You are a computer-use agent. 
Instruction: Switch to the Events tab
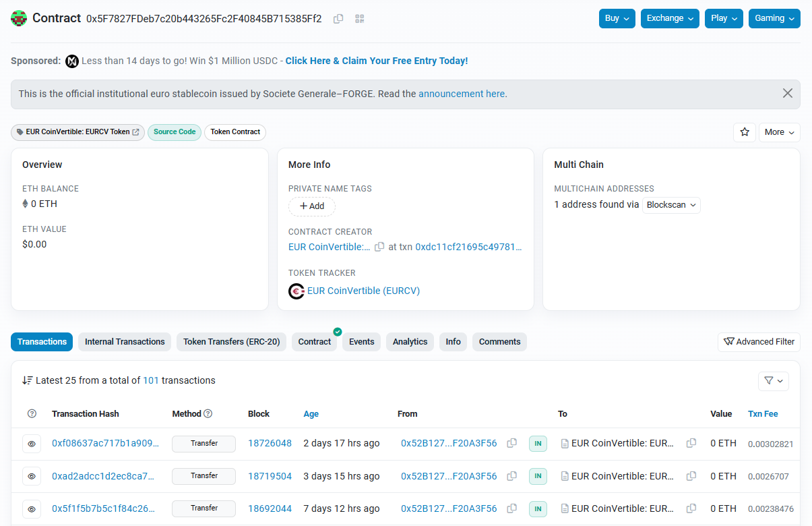pos(362,342)
